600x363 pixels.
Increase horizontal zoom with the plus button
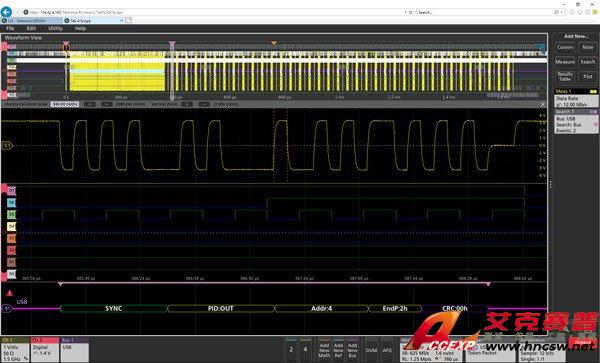tap(90, 104)
